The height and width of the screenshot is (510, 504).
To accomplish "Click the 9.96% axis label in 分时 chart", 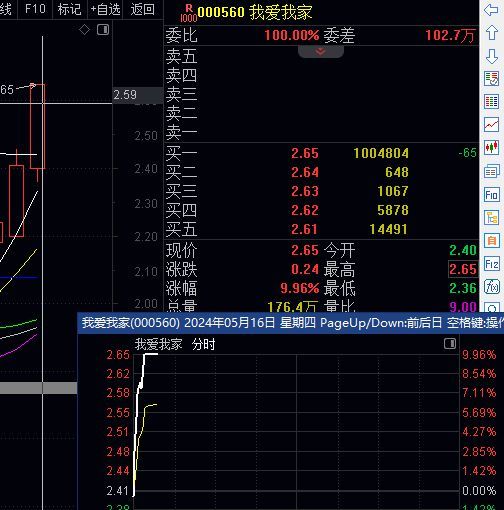I will point(479,355).
